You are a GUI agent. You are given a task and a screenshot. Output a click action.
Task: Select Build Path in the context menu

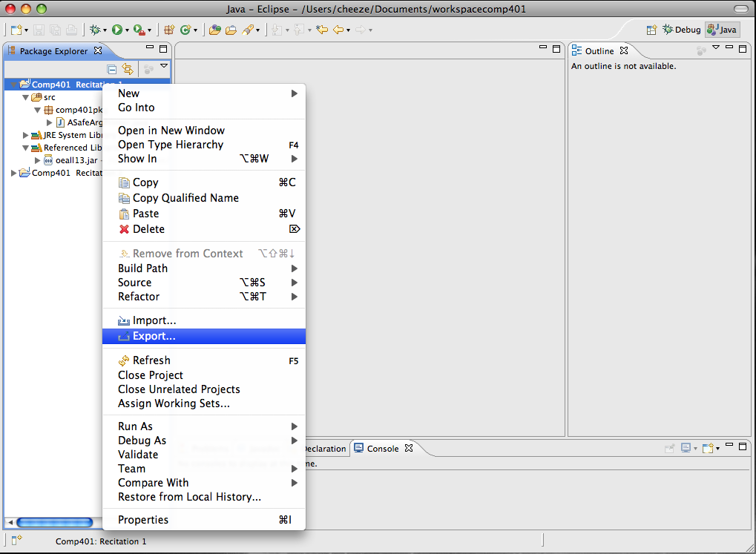coord(204,268)
